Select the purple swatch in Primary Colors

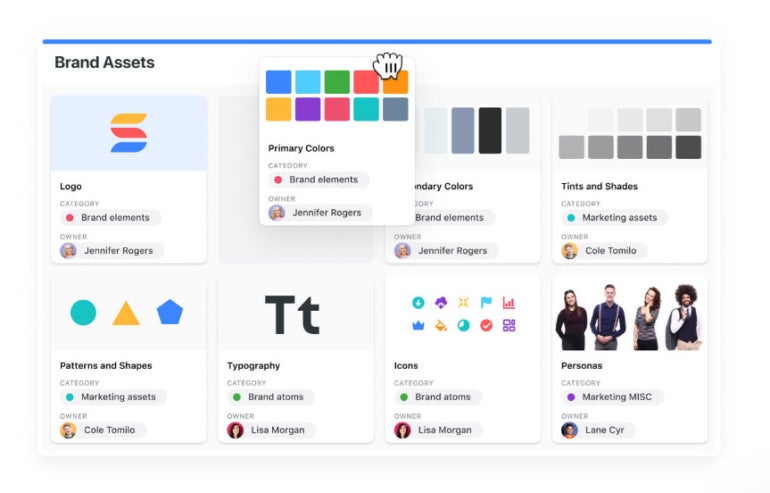click(308, 109)
